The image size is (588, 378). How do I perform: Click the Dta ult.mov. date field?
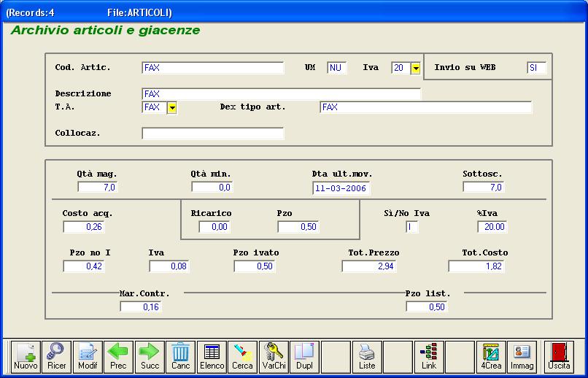coord(341,188)
